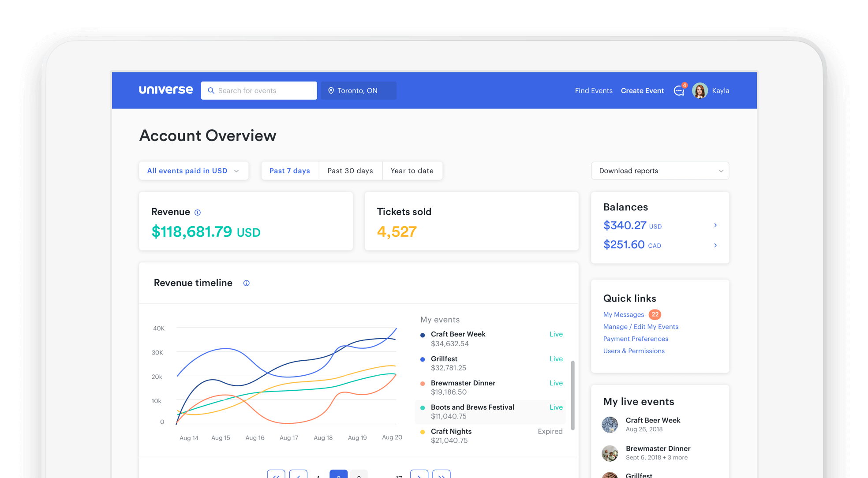Expand the All events paid in USD dropdown
This screenshot has height=478, width=868.
point(194,171)
